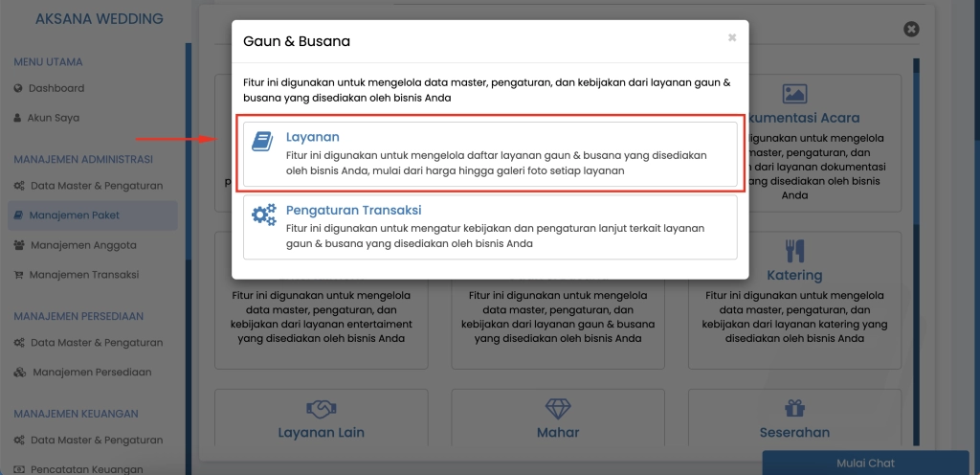Click the Mulai Chat button

(865, 464)
